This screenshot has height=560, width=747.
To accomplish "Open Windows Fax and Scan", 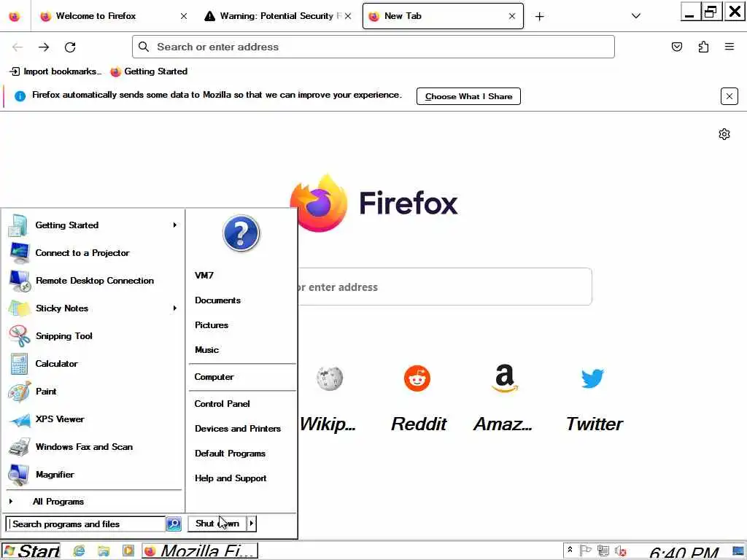I will (x=93, y=447).
